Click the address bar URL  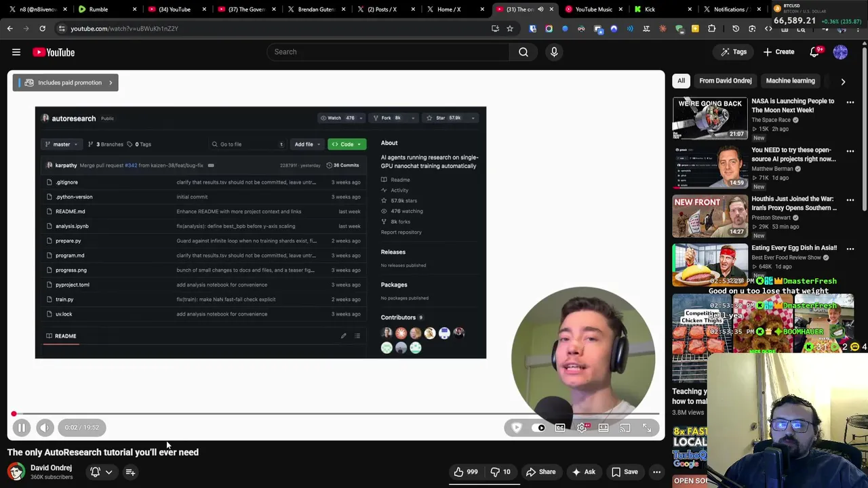click(x=124, y=28)
